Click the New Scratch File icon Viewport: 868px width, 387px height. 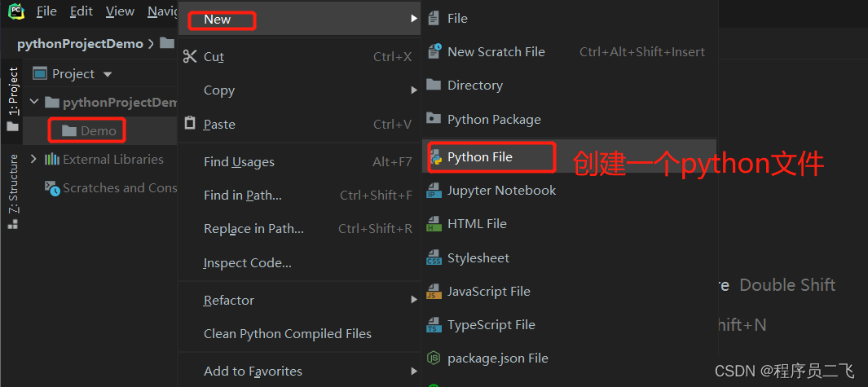coord(434,51)
